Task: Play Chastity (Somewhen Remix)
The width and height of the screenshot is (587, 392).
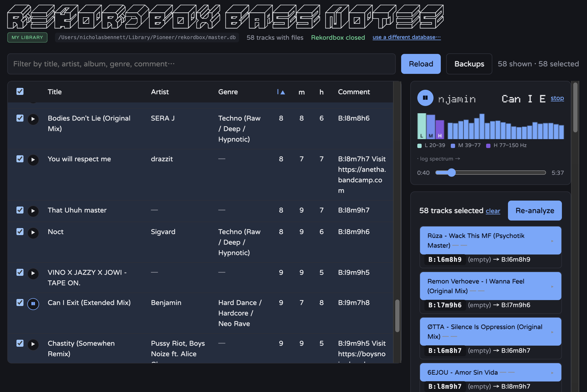Action: [33, 344]
